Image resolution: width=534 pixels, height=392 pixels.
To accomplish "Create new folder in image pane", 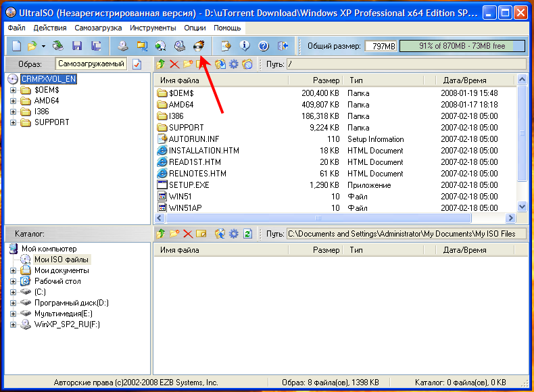I will pyautogui.click(x=188, y=64).
